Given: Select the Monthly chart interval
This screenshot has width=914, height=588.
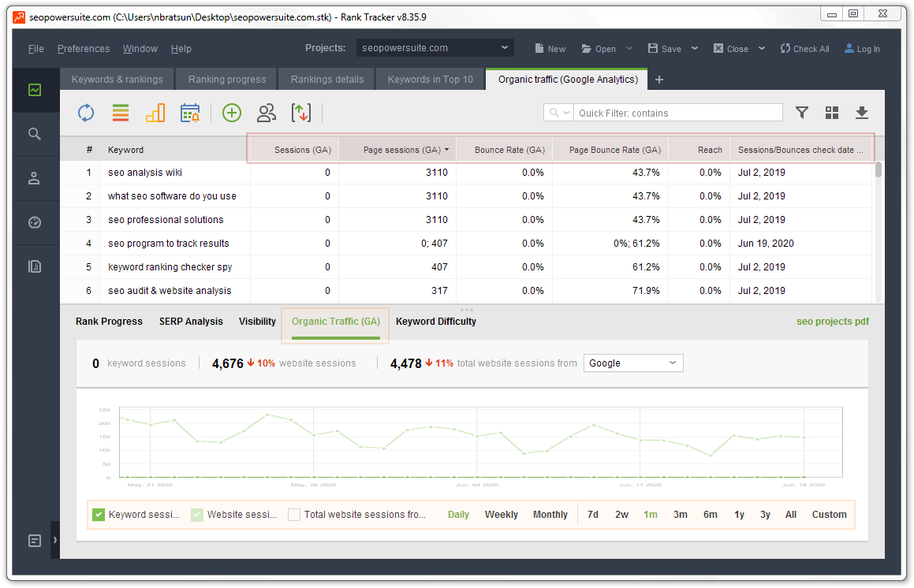Looking at the screenshot, I should (x=550, y=515).
